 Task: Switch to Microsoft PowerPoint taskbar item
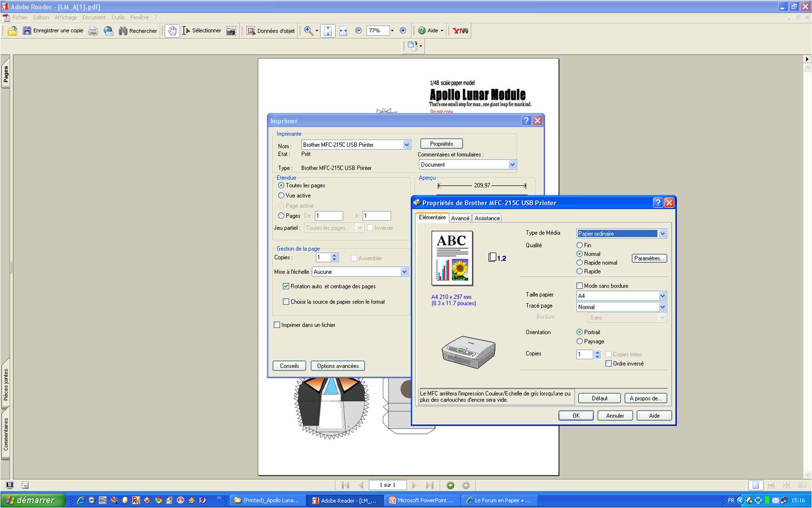(x=423, y=500)
